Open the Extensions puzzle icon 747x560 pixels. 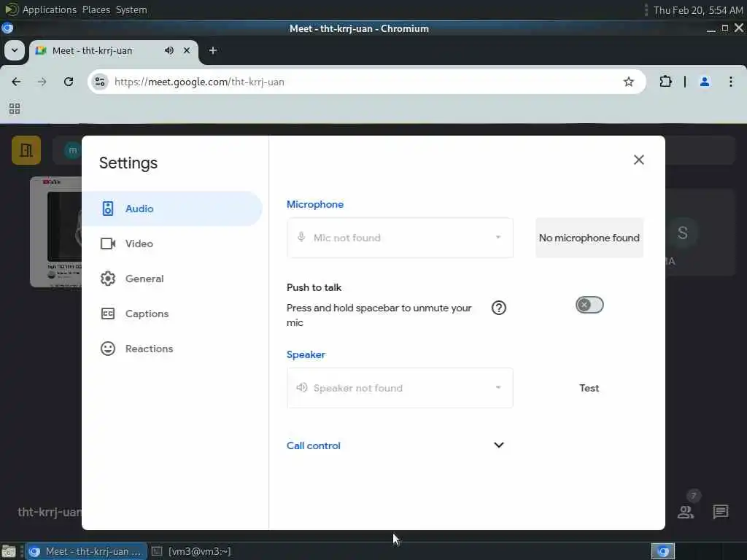665,82
